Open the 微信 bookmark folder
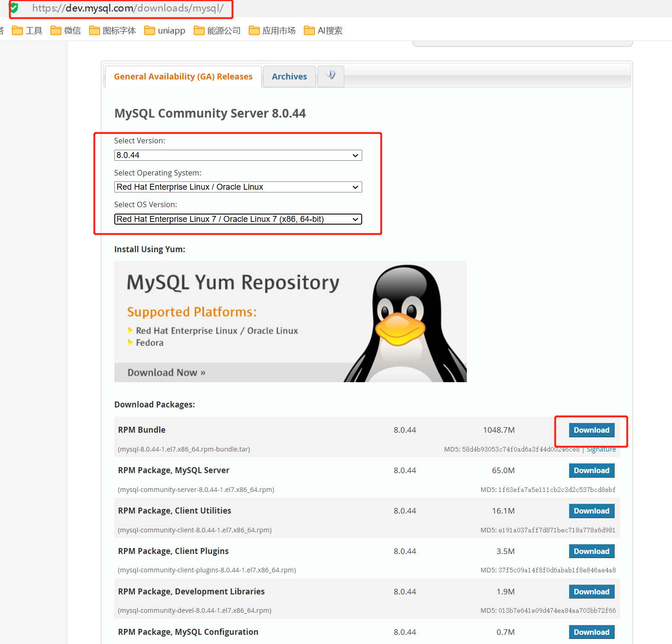Screen dimensions: 672x644 coord(66,31)
